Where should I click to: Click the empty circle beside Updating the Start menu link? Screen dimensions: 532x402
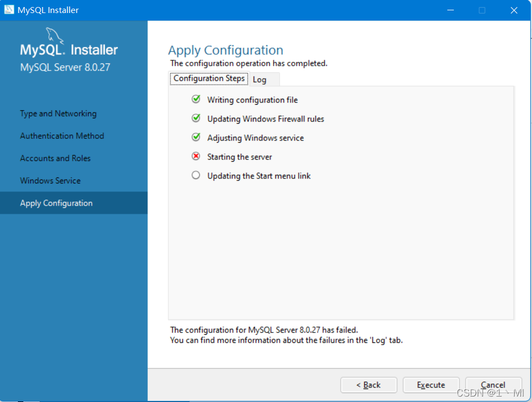(196, 175)
